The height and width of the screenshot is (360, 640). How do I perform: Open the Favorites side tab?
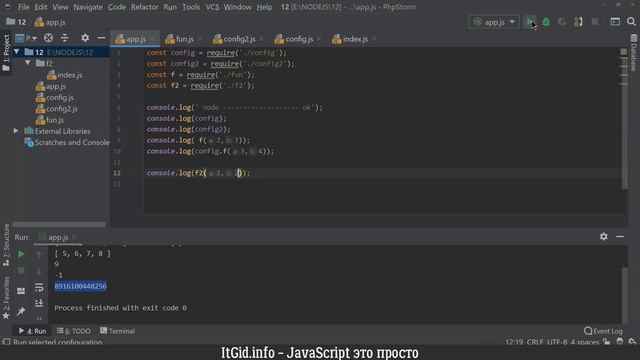6,298
